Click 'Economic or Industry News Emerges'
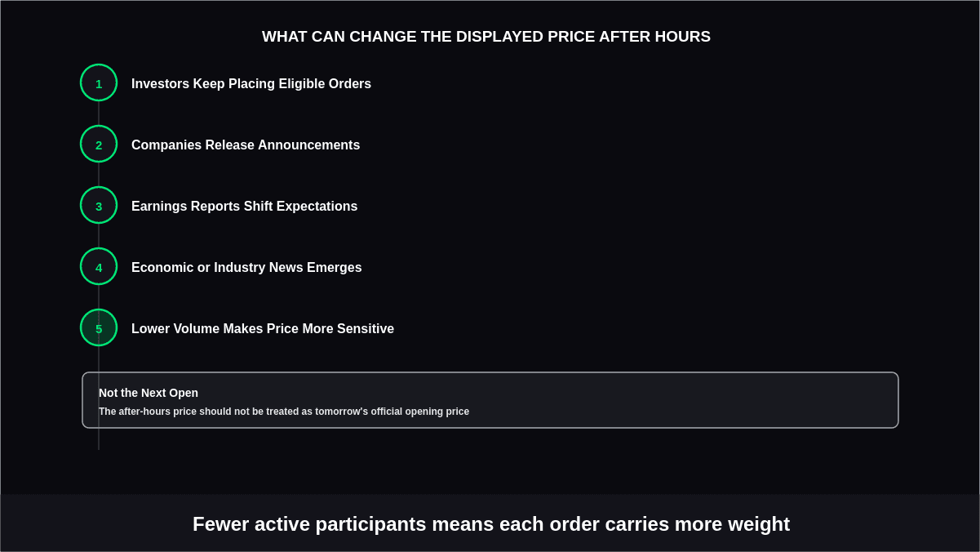Image resolution: width=980 pixels, height=552 pixels. coord(246,267)
